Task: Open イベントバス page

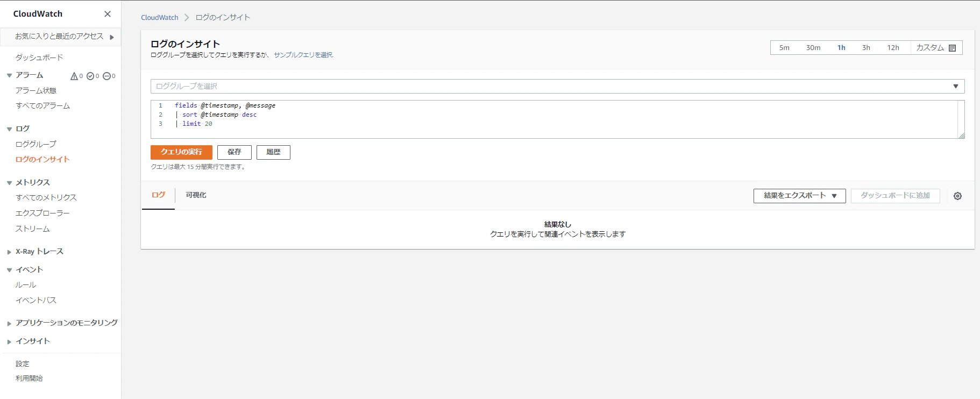Action: [36, 300]
